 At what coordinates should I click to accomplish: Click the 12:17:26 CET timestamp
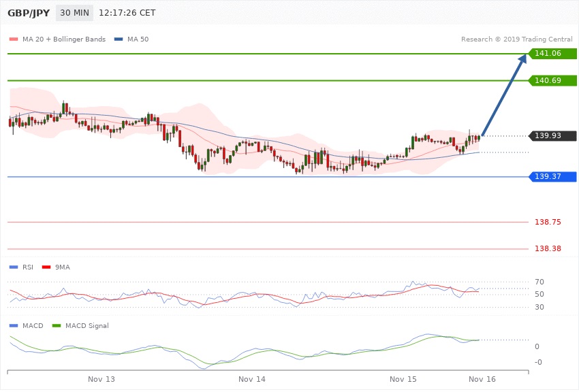pos(128,14)
